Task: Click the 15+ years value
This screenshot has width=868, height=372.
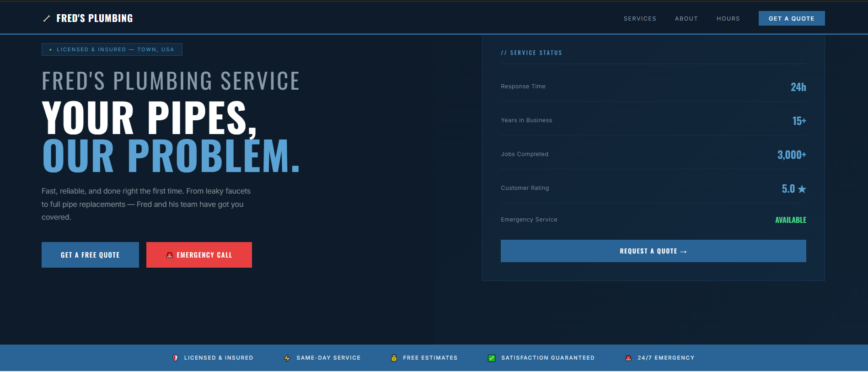Action: 799,121
